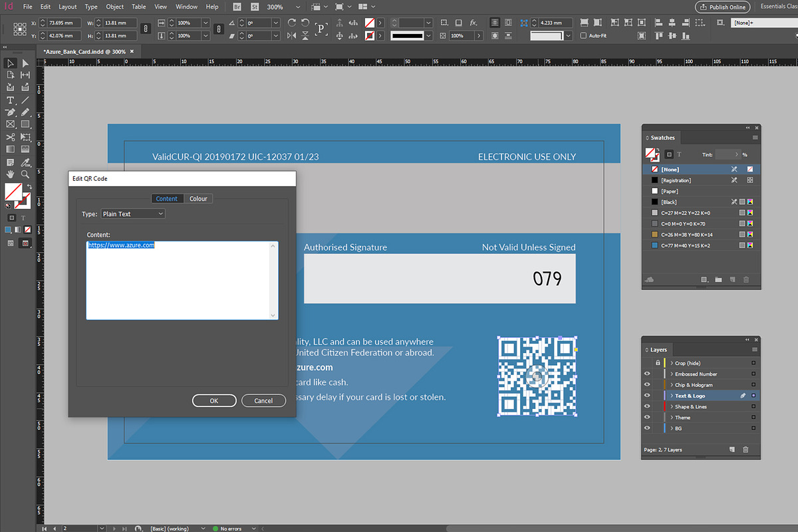Click Cancel in Edit QR Code dialog
The width and height of the screenshot is (798, 532).
click(263, 400)
